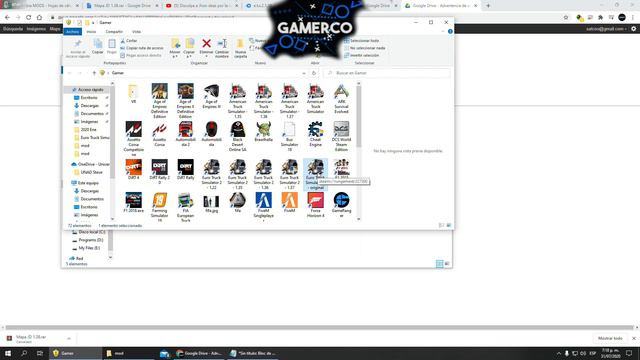Click the Buscar en Gamer search field
The image size is (640, 360).
point(387,73)
